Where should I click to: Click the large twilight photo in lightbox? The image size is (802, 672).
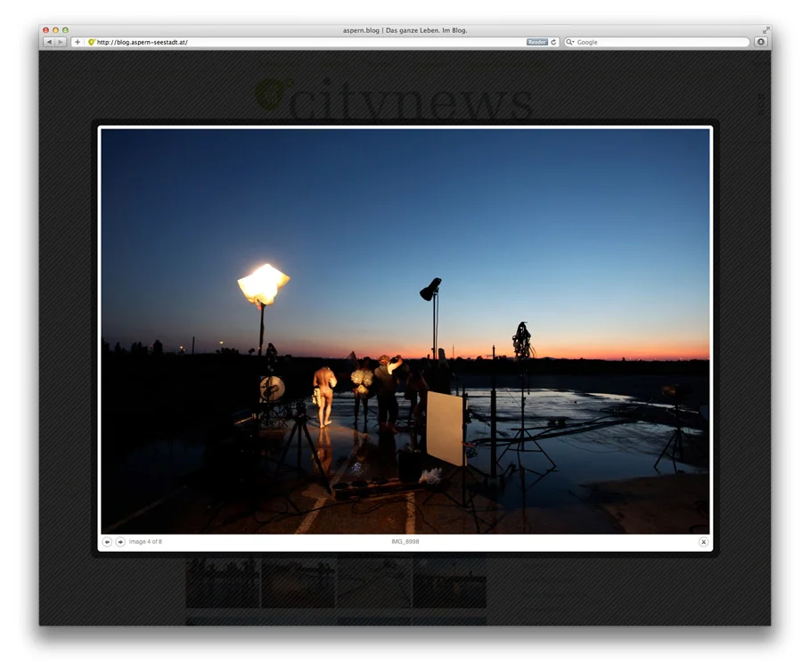[405, 331]
